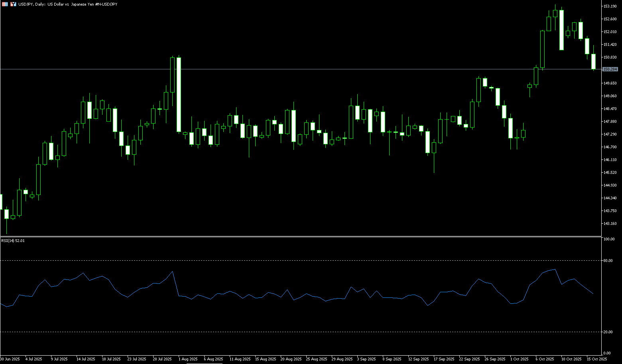Click the 14 Jul 2025 date label
This screenshot has width=622, height=364.
(x=86, y=359)
